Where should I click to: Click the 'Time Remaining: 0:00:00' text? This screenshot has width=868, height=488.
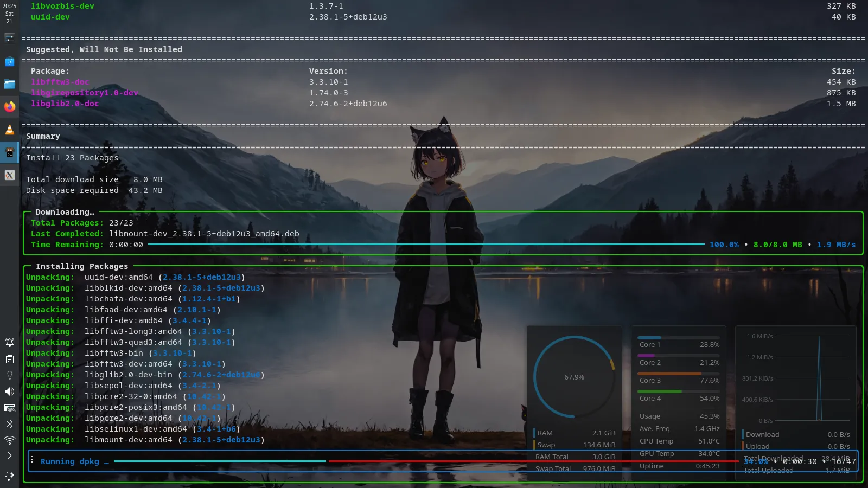click(87, 245)
